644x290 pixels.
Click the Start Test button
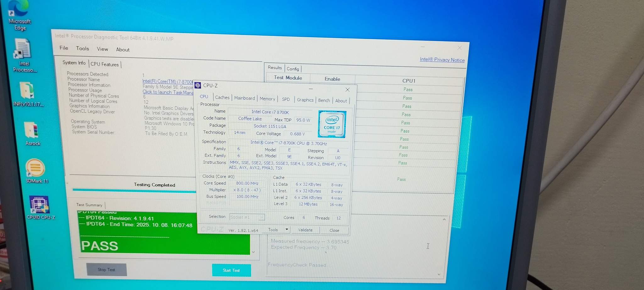[x=231, y=270]
